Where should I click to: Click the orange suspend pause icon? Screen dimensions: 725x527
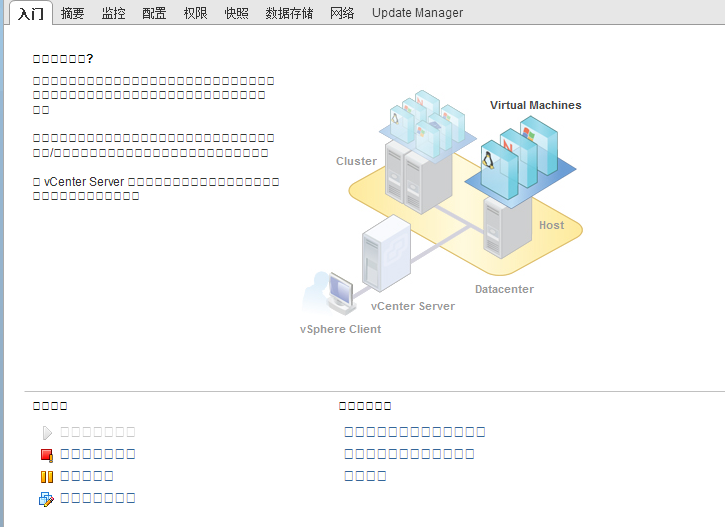[47, 477]
